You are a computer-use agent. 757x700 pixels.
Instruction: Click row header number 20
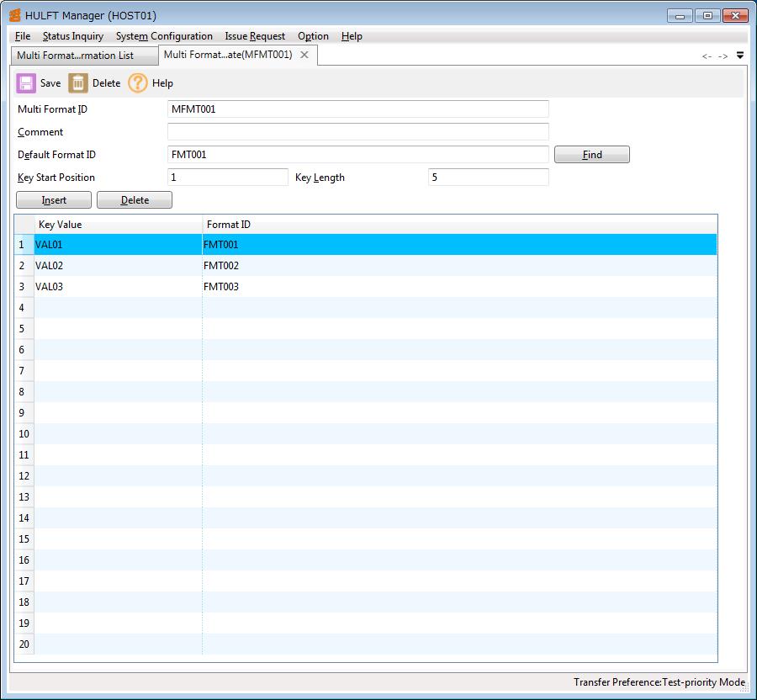pos(24,644)
